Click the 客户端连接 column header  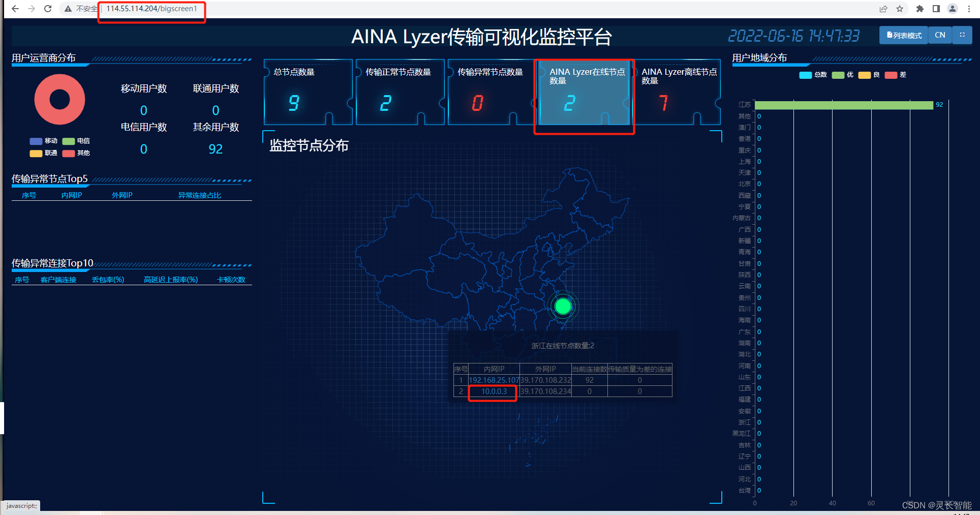point(58,280)
